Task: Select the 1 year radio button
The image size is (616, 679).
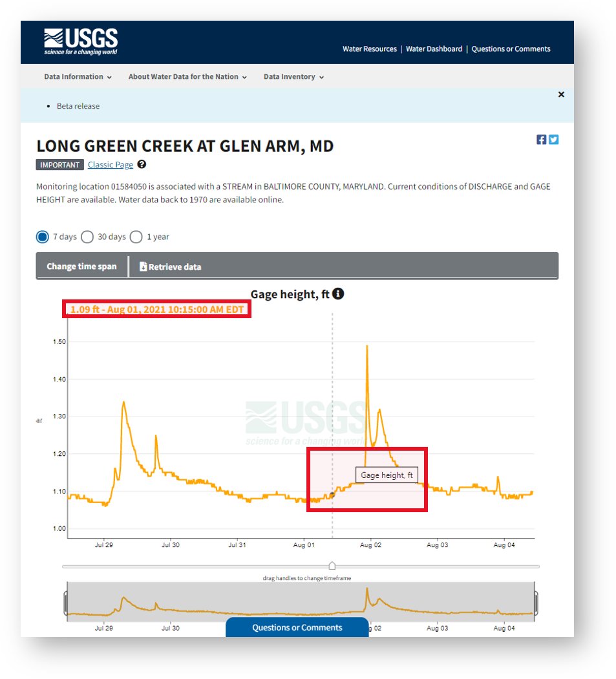Action: coord(136,237)
